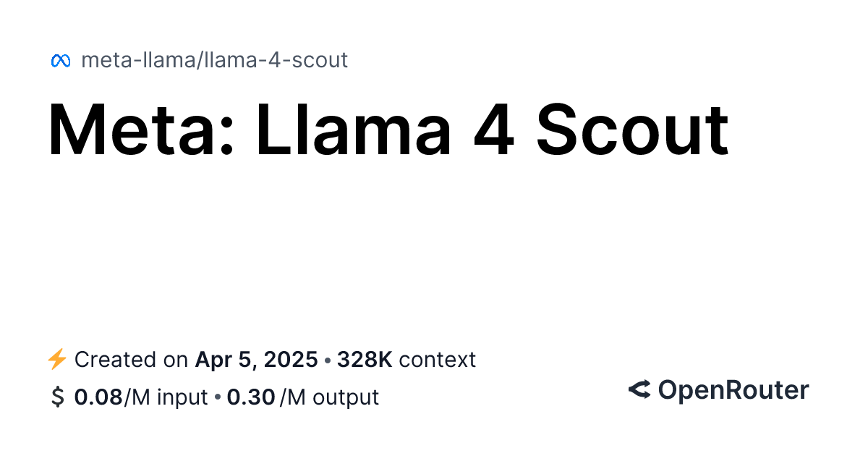Open the OpenRouter brand name link

click(733, 390)
